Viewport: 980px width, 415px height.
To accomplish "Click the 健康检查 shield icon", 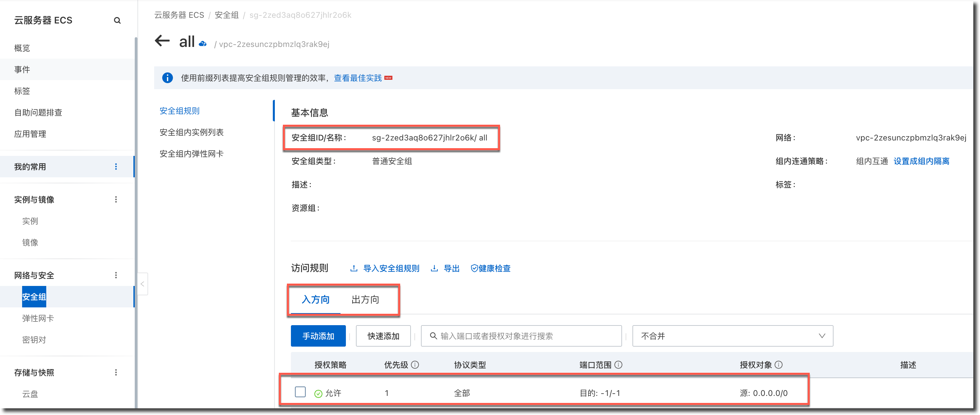I will point(474,268).
